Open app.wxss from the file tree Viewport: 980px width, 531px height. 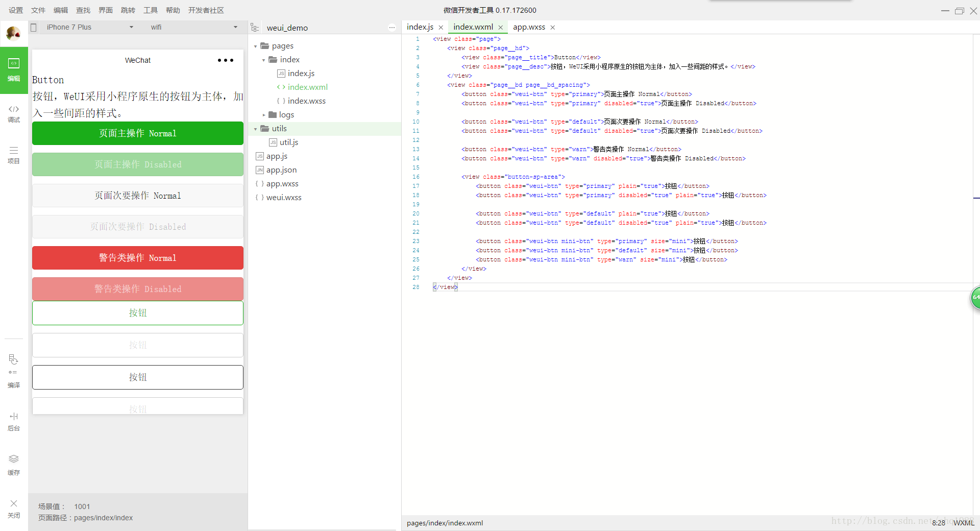tap(282, 184)
